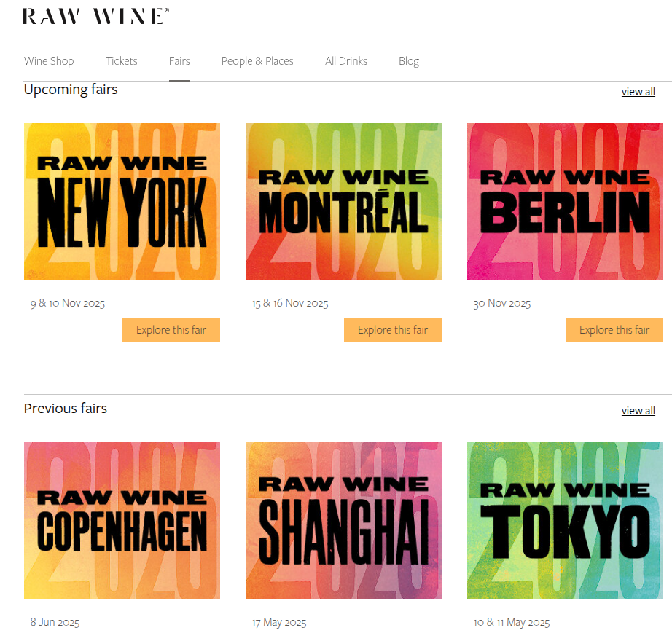The height and width of the screenshot is (633, 672).
Task: Navigate to All Drinks
Action: point(346,61)
